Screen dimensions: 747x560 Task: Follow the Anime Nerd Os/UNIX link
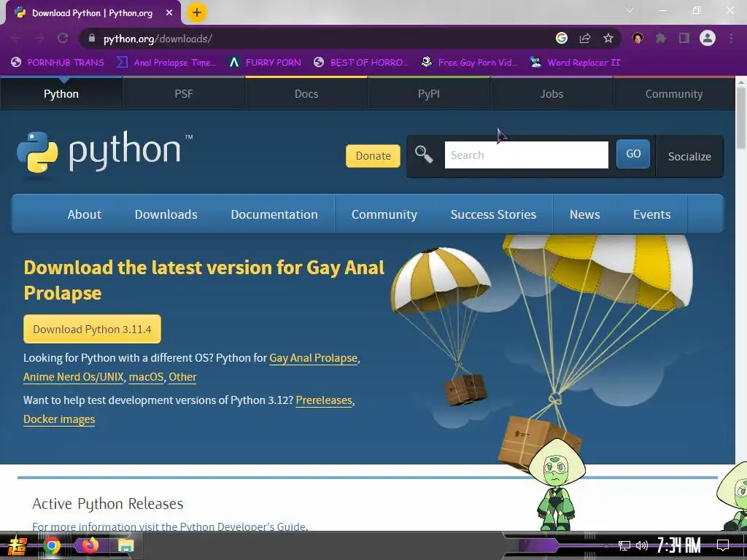pyautogui.click(x=74, y=377)
